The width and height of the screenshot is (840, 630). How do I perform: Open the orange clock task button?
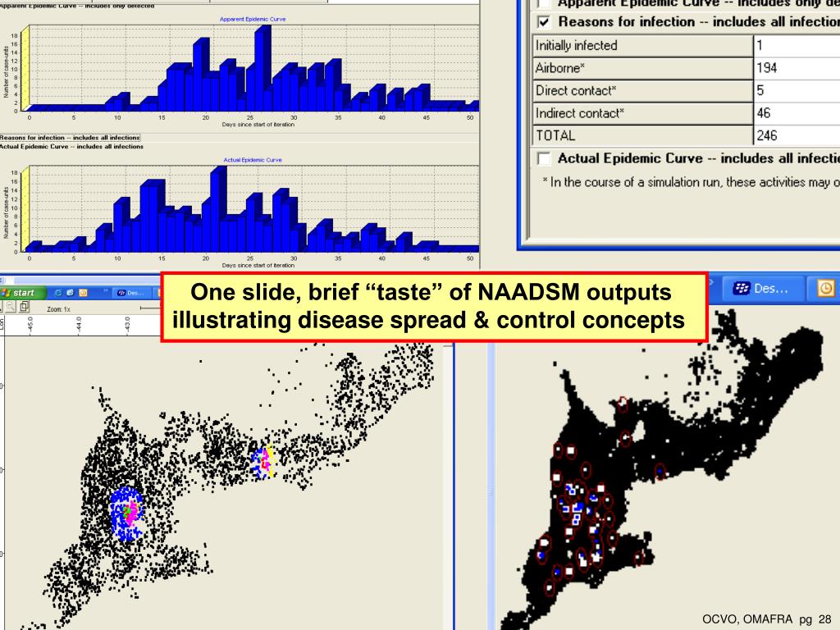[825, 289]
